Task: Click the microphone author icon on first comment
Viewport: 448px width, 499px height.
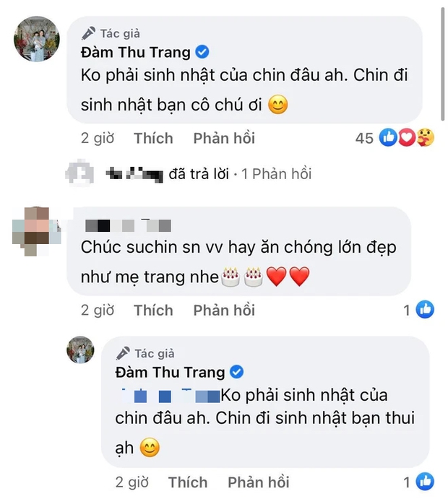Action: pos(88,33)
